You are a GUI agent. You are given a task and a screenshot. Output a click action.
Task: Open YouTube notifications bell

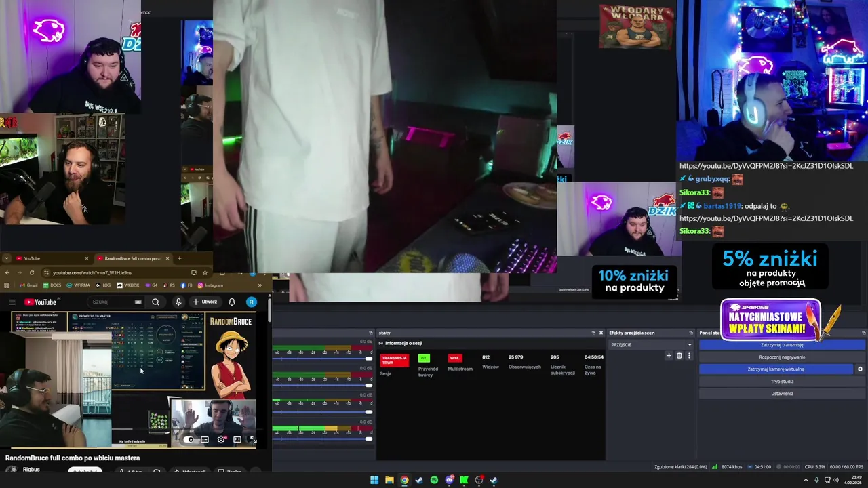(232, 302)
